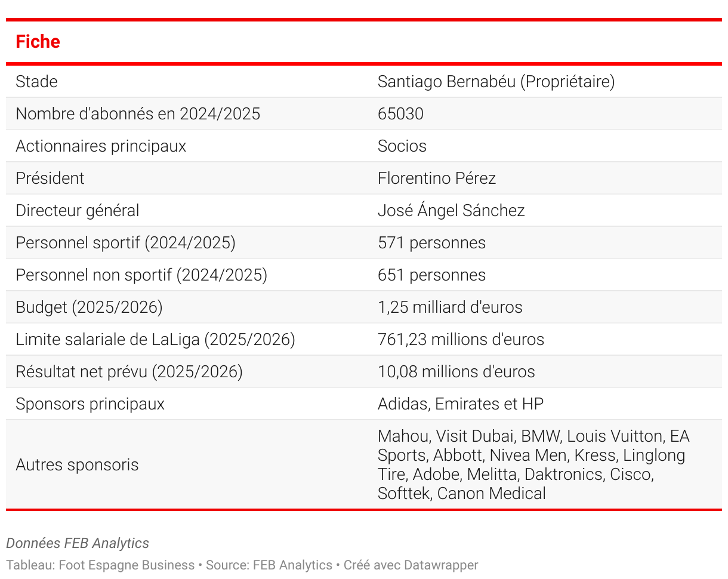728x579 pixels.
Task: Select the "Directeur général" row label
Action: point(78,211)
